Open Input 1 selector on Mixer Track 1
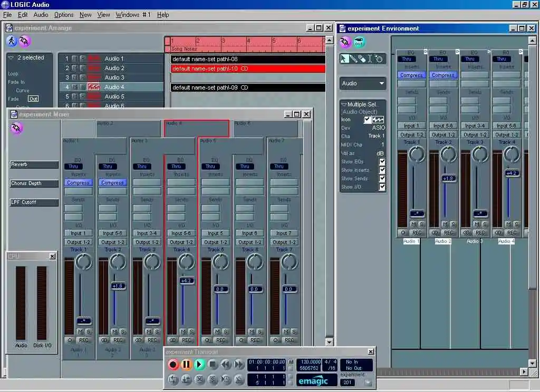The image size is (540, 392). click(78, 233)
